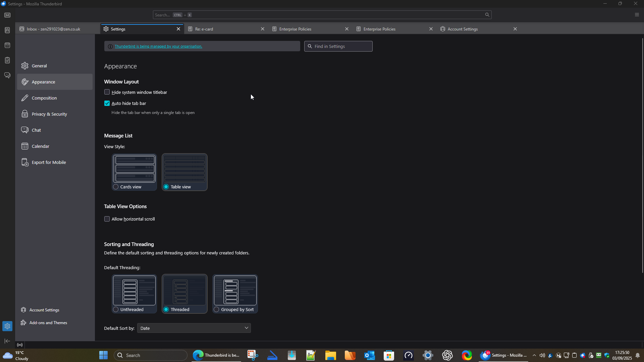644x362 pixels.
Task: Uncheck Auto hide tab bar
Action: tap(107, 103)
